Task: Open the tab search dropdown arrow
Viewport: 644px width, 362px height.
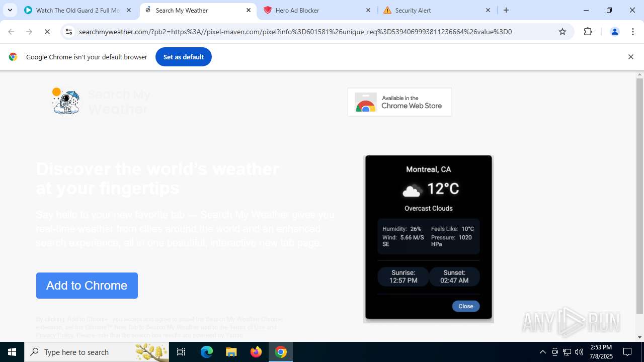Action: pos(10,10)
